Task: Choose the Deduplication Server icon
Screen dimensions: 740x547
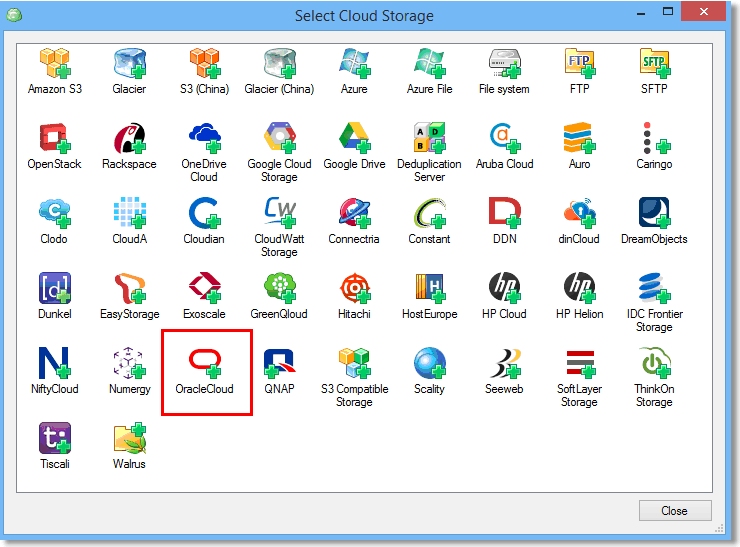Action: coord(429,138)
